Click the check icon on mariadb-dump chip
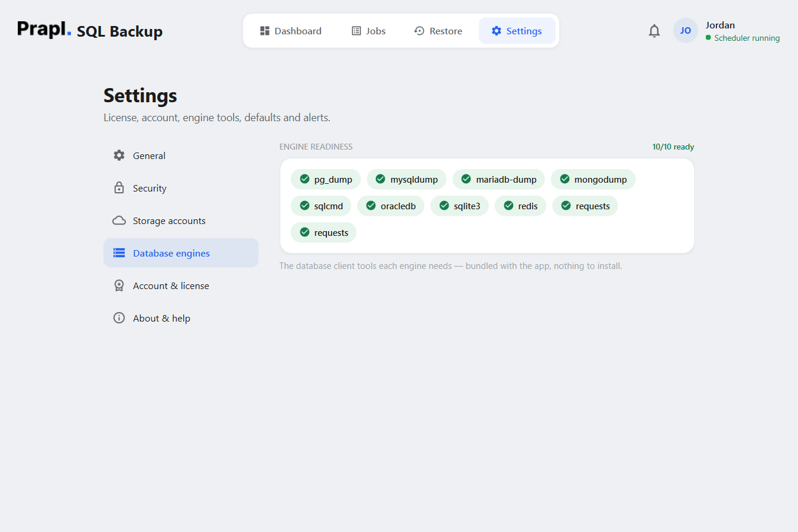The width and height of the screenshot is (798, 532). 466,179
